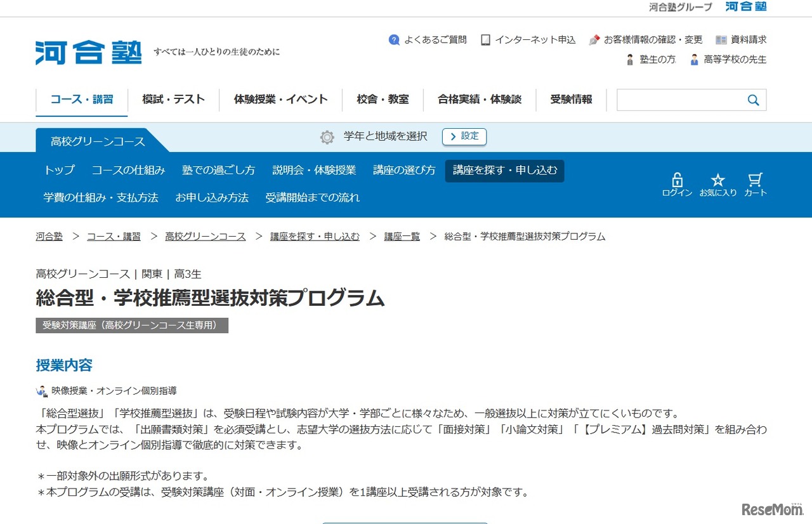The height and width of the screenshot is (524, 812).
Task: Click the 受験対策講座（高校グリーンコース生専用） gray label
Action: click(132, 325)
